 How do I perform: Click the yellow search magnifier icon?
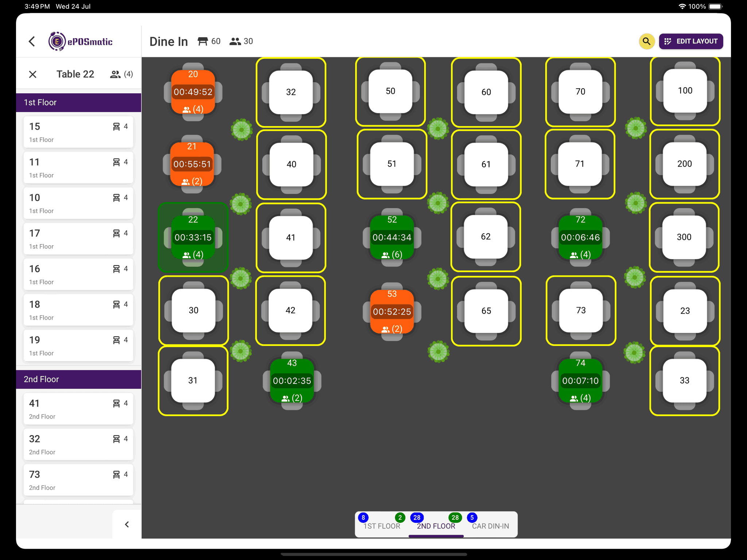point(646,41)
